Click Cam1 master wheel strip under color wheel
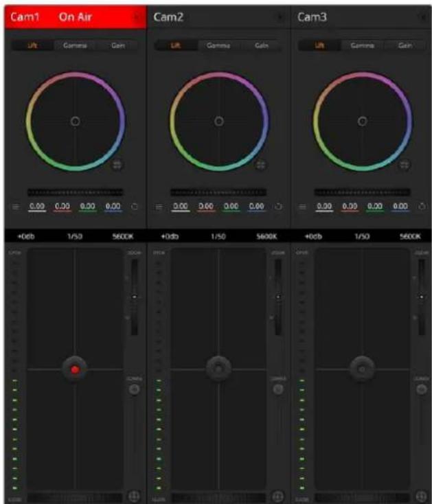 coord(75,192)
